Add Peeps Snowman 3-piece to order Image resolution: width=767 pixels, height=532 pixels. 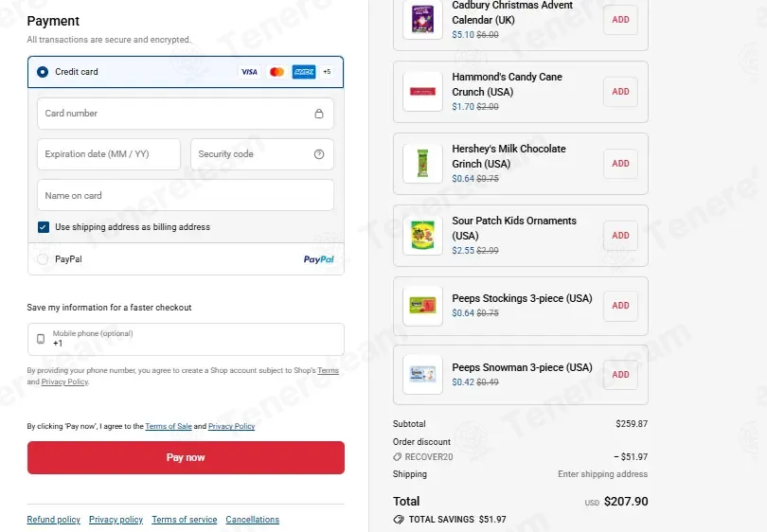pos(620,375)
